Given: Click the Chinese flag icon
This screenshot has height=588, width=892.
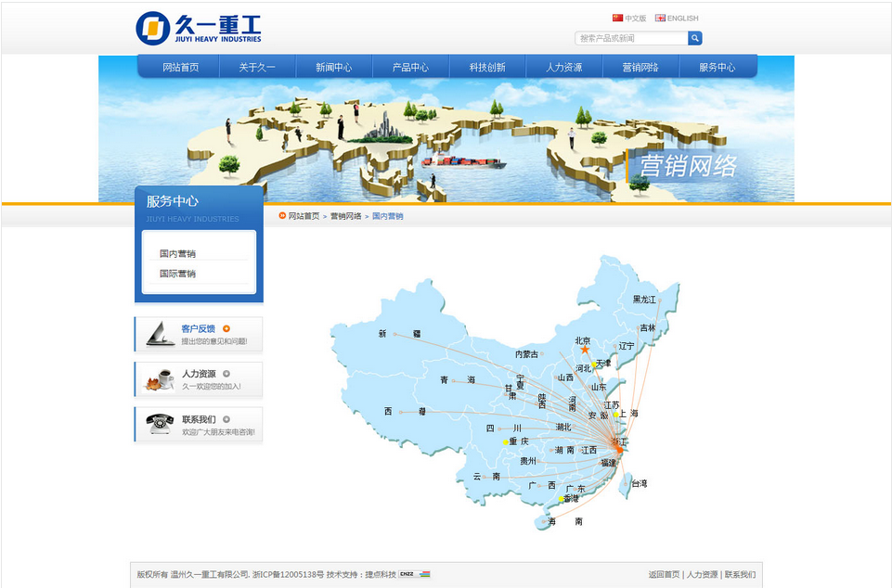Looking at the screenshot, I should 617,18.
